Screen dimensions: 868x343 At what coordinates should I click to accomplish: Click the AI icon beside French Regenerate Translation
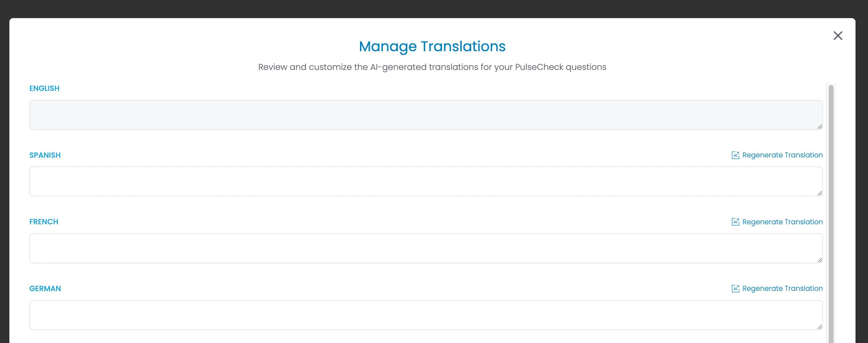(735, 221)
